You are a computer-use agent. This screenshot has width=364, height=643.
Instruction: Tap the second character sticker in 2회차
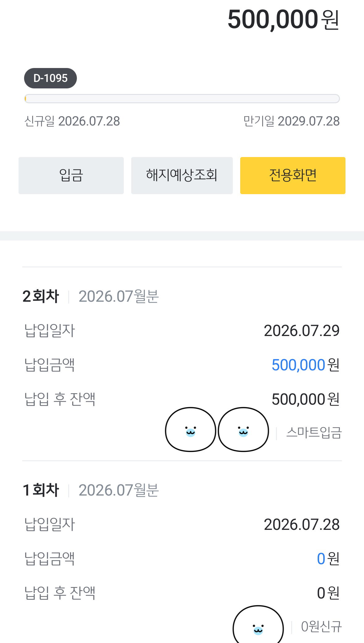click(x=243, y=430)
